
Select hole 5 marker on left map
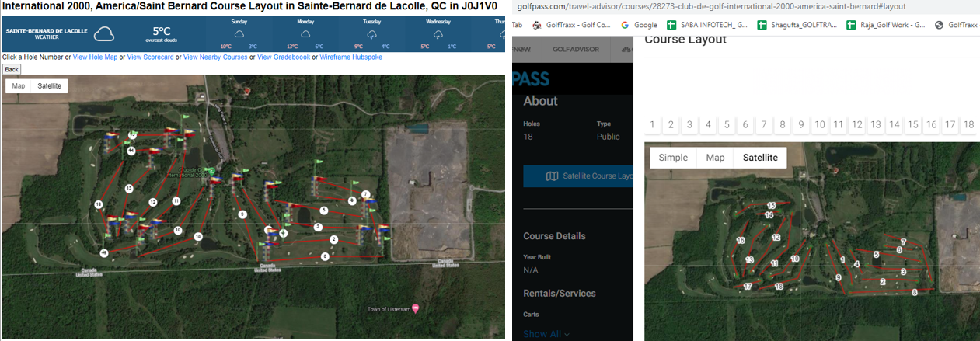tap(324, 210)
